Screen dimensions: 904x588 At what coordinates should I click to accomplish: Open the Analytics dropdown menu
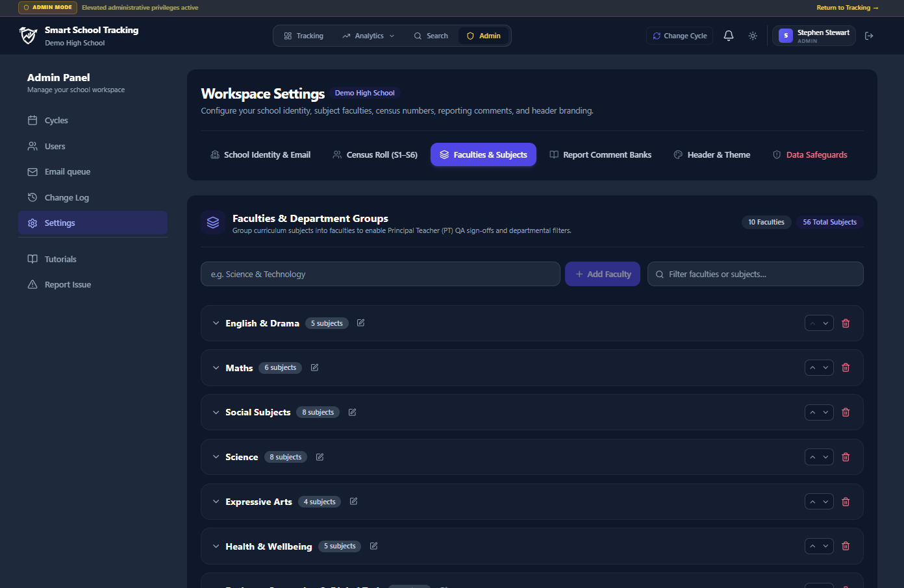(368, 36)
